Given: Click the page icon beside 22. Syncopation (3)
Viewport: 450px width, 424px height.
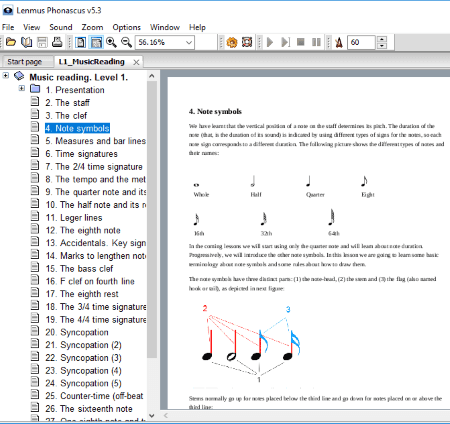Looking at the screenshot, I should pyautogui.click(x=35, y=357).
